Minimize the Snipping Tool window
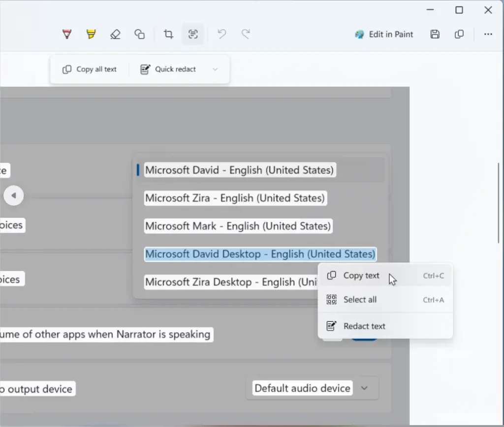 pyautogui.click(x=430, y=10)
